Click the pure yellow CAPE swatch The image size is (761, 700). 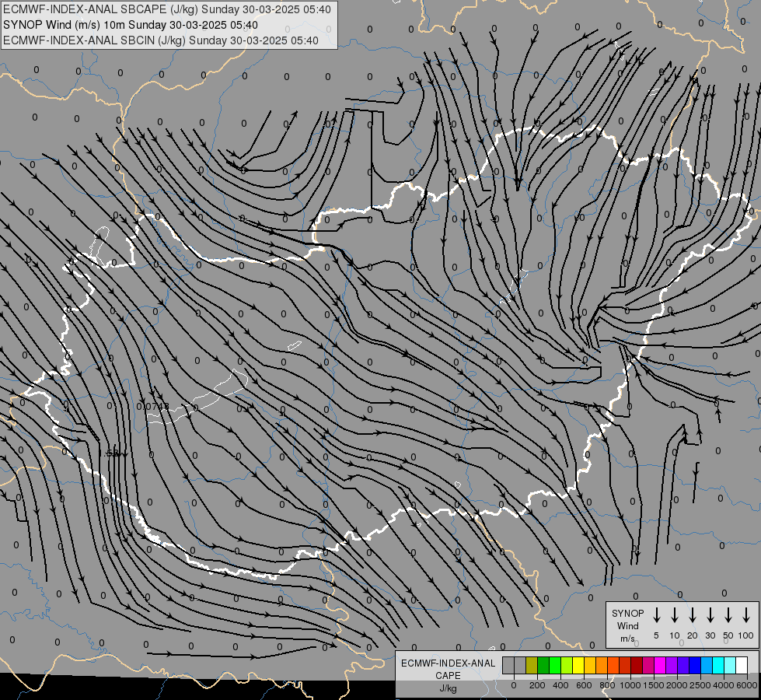click(x=578, y=665)
